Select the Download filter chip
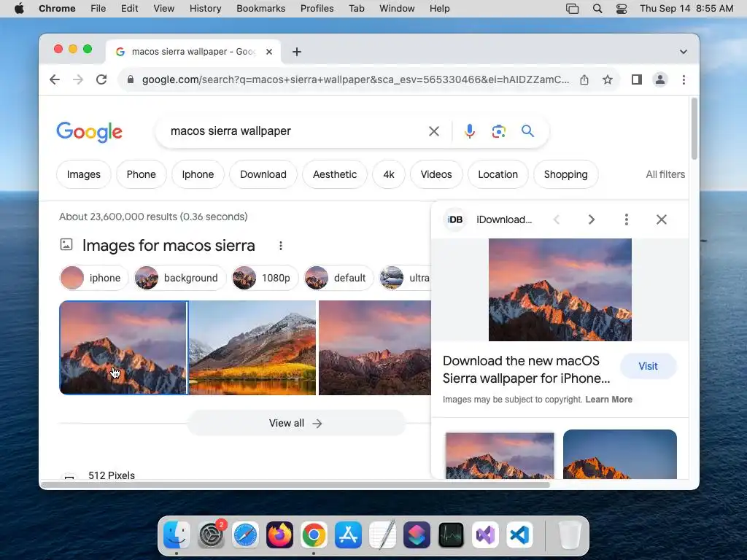The width and height of the screenshot is (747, 560). click(263, 174)
